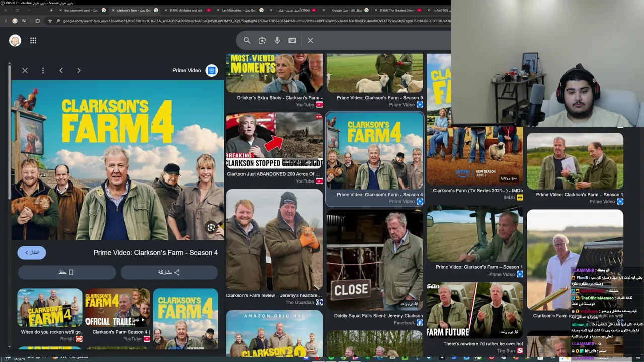This screenshot has width=644, height=362.
Task: Bookmark this page with the star icon
Action: coord(50,21)
